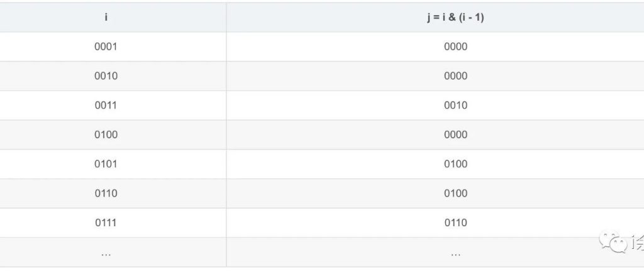
Task: Click the 0101 cell in the i column
Action: (106, 164)
